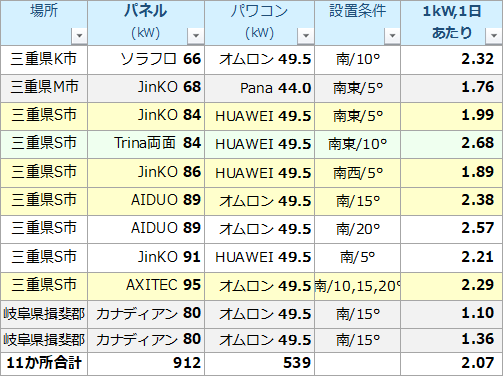
Task: Click オムロン 49.5 in the ソラフロ row
Action: coord(260,60)
